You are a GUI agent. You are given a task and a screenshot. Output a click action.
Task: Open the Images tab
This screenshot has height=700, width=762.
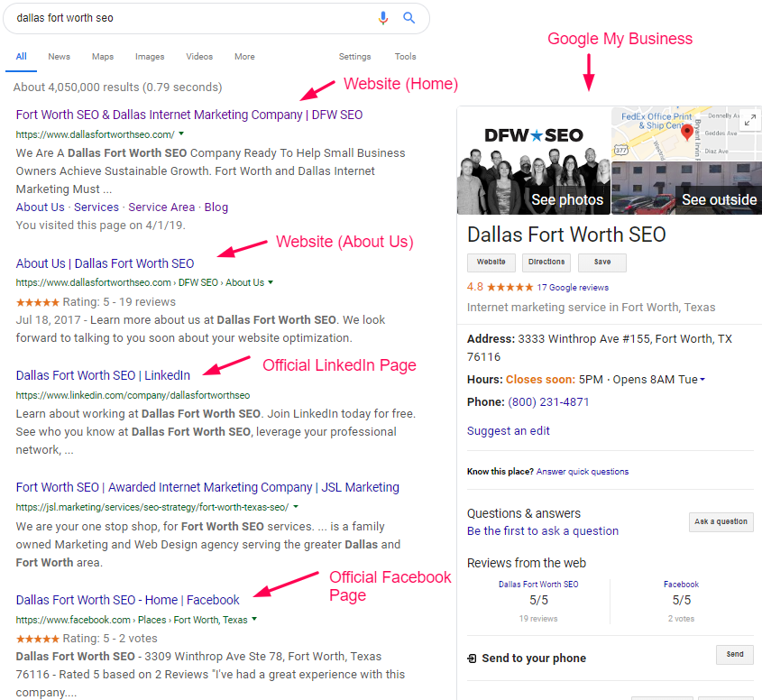(x=150, y=57)
